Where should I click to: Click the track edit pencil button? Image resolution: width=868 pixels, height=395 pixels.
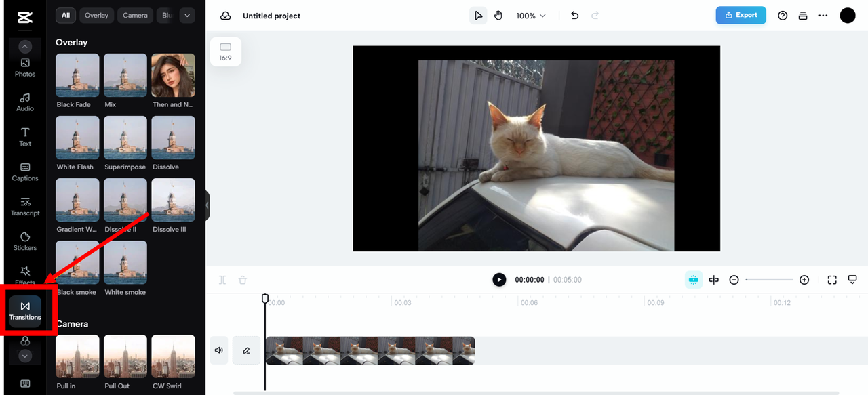246,350
